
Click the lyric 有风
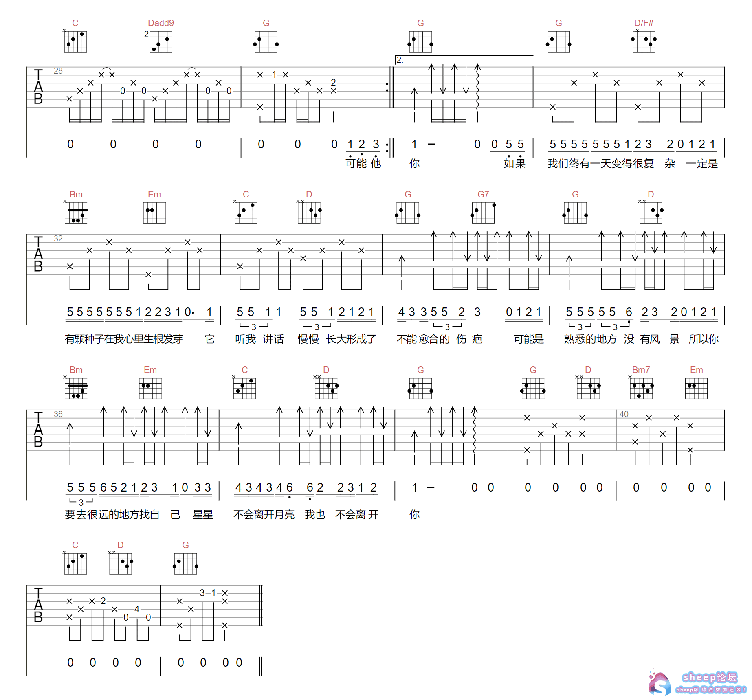650,339
